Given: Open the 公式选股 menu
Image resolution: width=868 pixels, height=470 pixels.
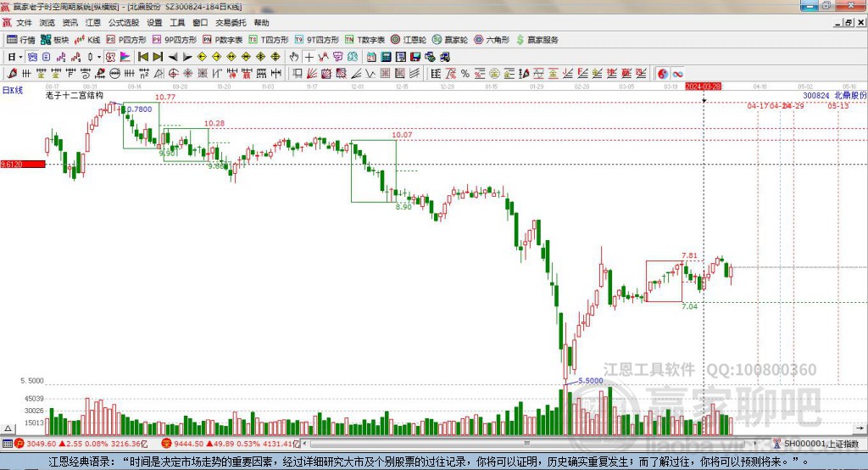Looking at the screenshot, I should pyautogui.click(x=124, y=23).
